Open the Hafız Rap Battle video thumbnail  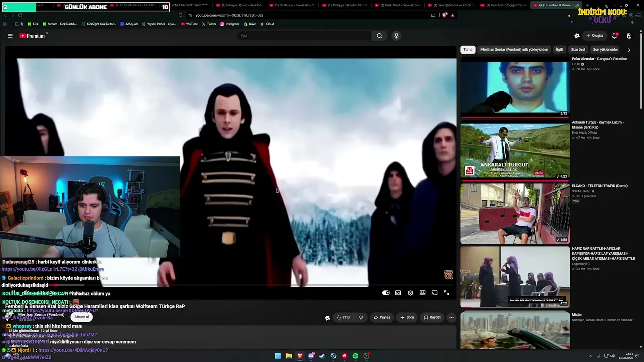(515, 276)
